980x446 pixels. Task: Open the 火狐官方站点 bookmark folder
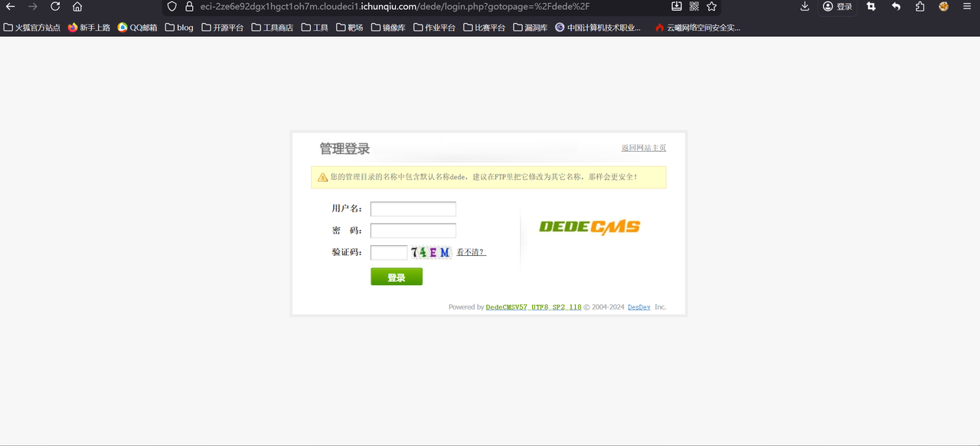32,28
